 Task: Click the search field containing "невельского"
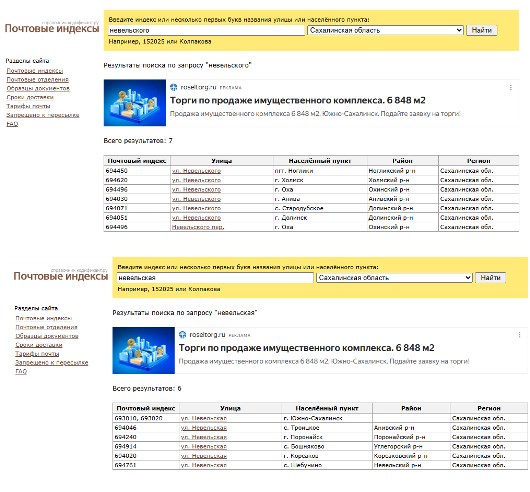click(x=206, y=30)
